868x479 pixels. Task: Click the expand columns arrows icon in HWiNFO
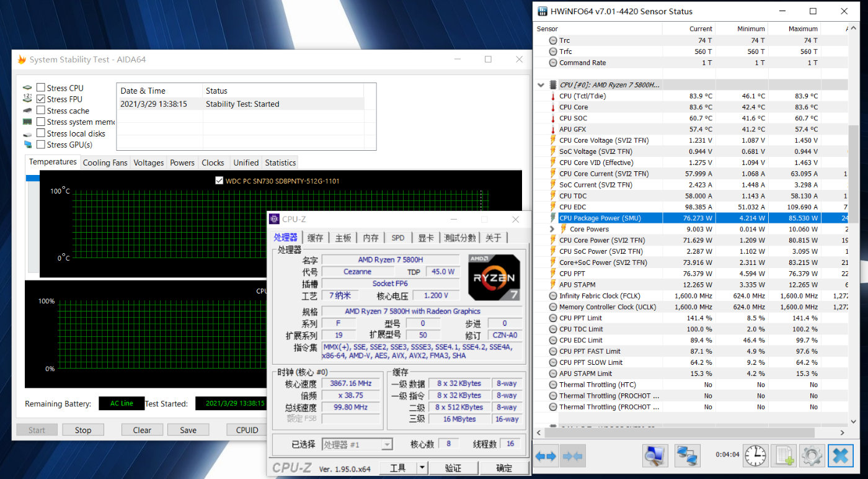pyautogui.click(x=546, y=456)
